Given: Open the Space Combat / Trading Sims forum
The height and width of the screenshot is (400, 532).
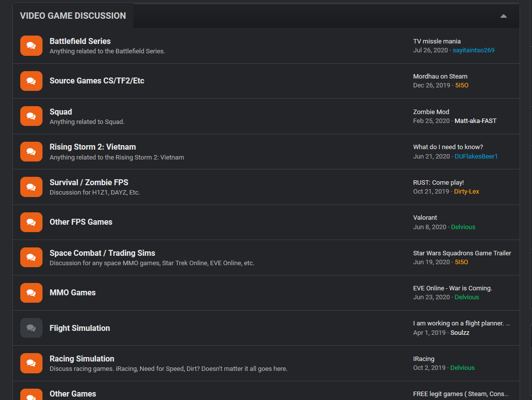Looking at the screenshot, I should point(102,253).
